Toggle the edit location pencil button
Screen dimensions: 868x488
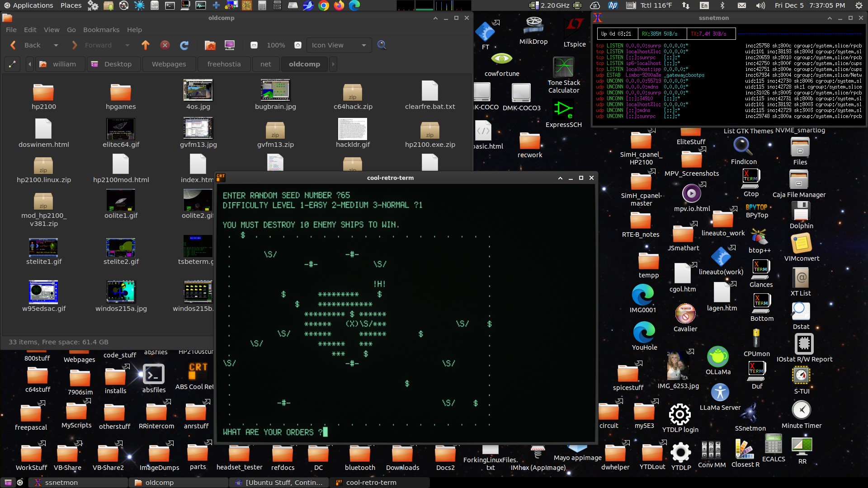tap(12, 64)
